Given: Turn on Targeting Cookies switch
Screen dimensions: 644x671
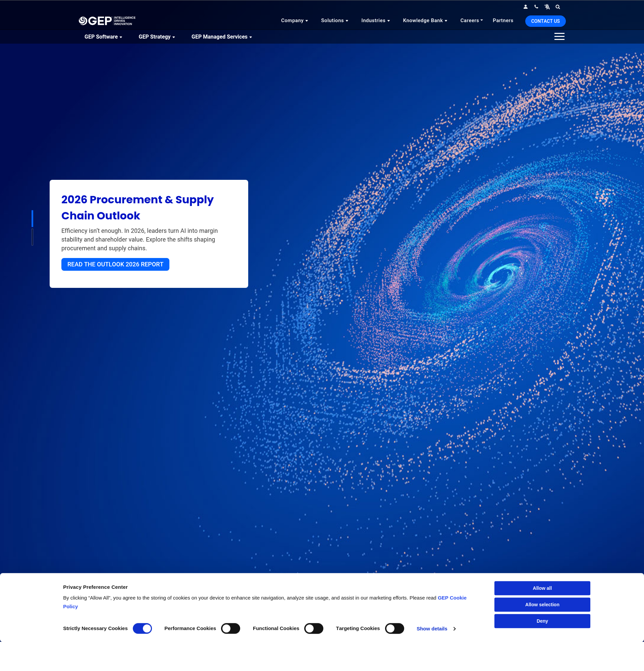Looking at the screenshot, I should 394,628.
